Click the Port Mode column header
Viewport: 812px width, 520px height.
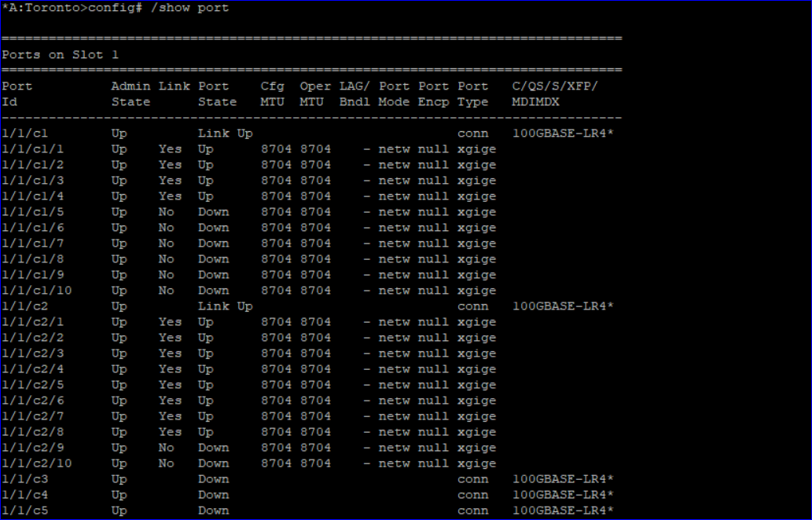click(x=394, y=93)
